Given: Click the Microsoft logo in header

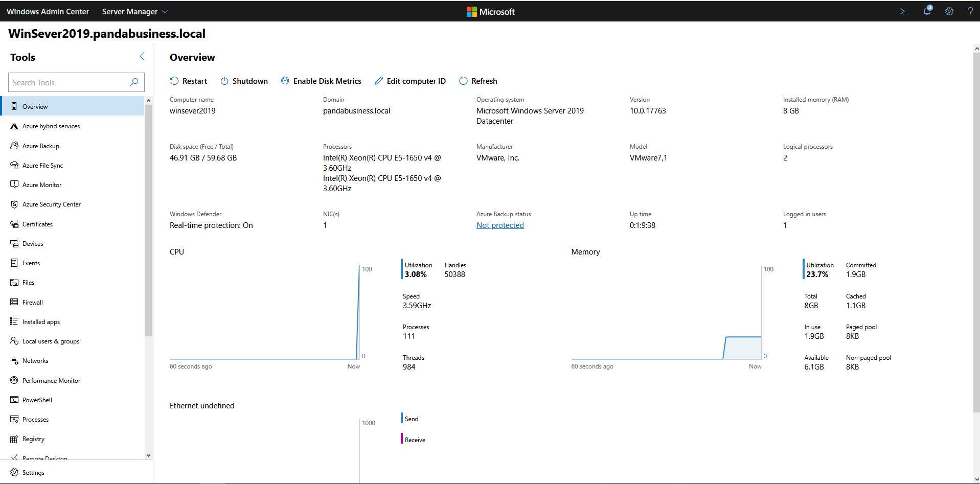Looking at the screenshot, I should tap(491, 11).
